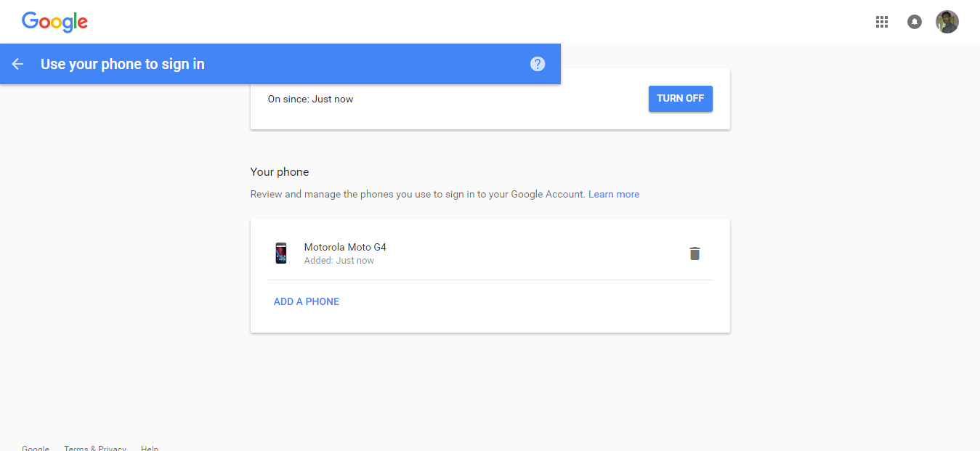Open the notifications bell
The height and width of the screenshot is (451, 980).
click(915, 22)
